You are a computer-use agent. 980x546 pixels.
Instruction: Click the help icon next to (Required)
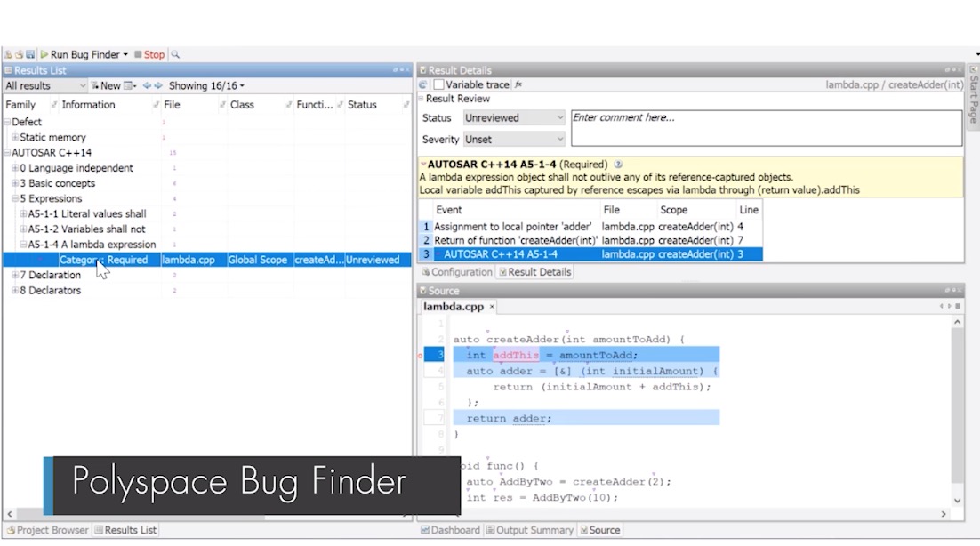(617, 165)
